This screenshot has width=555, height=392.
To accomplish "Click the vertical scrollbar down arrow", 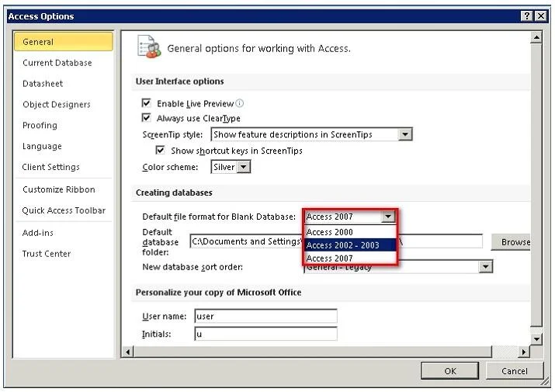I will coord(536,339).
